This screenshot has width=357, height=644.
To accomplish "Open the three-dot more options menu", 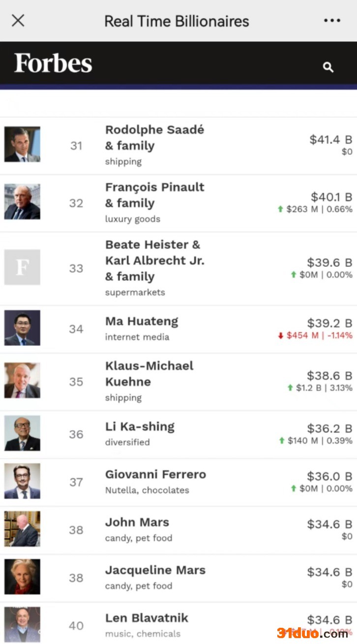I will pyautogui.click(x=332, y=21).
